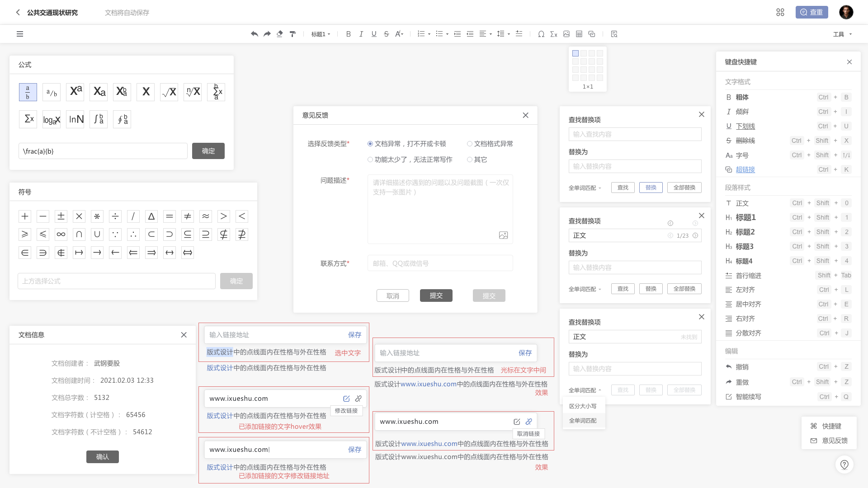Toggle strikethrough formatting in the toolbar

[386, 34]
